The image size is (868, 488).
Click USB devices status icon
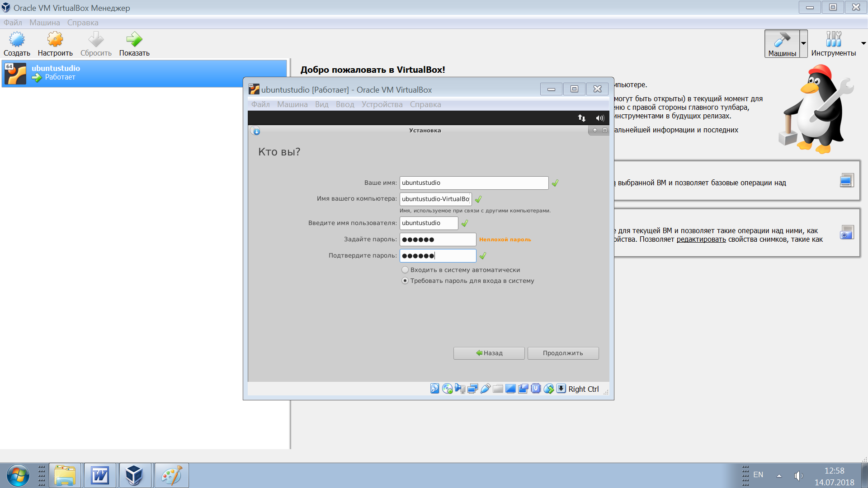point(485,389)
